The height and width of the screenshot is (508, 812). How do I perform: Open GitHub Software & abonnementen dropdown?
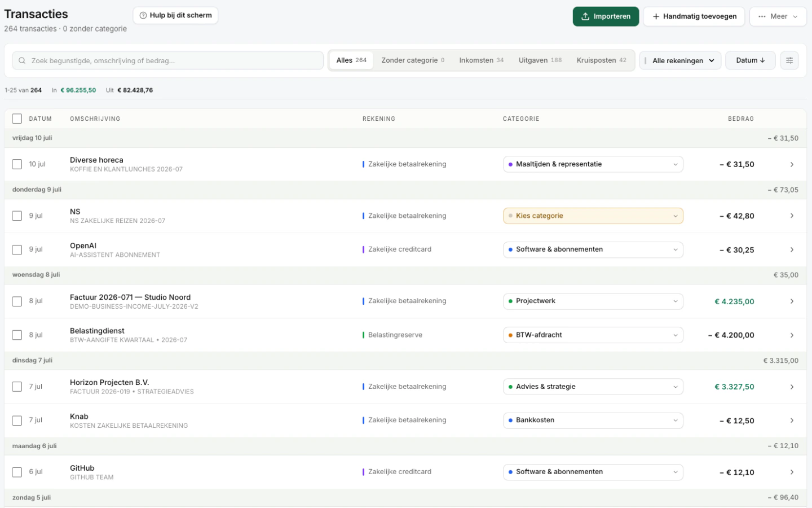click(x=593, y=472)
